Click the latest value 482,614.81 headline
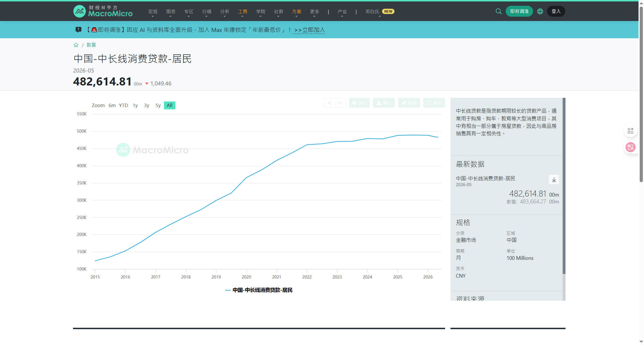 (102, 81)
